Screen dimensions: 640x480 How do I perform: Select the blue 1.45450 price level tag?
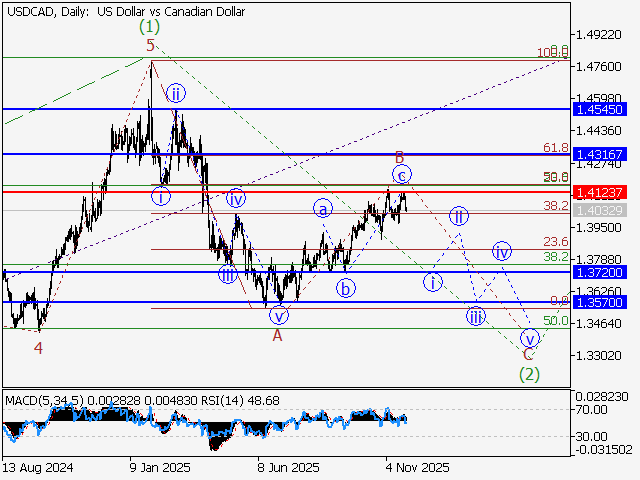[599, 109]
